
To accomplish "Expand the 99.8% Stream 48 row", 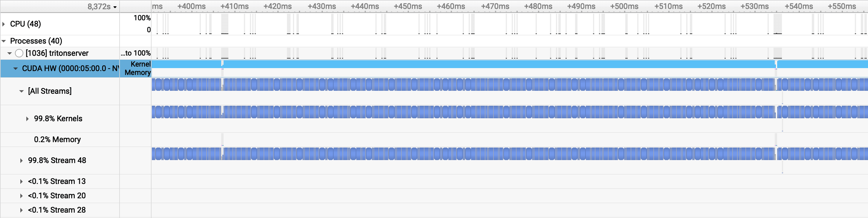I will [21, 161].
